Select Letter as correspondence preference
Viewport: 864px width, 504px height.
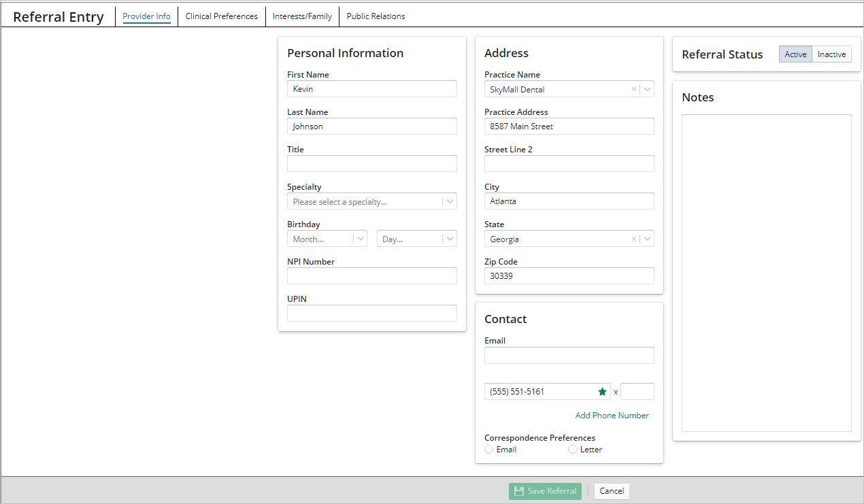click(x=573, y=449)
